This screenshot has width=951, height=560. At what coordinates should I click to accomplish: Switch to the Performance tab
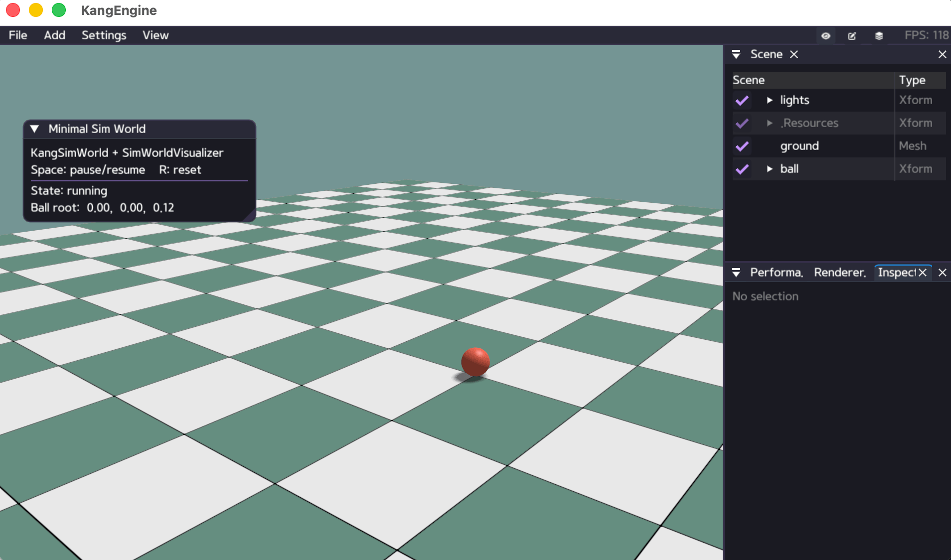pos(777,273)
